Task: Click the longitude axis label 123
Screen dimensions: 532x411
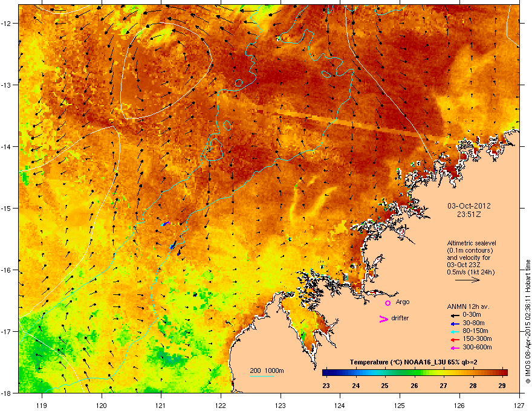Action: pos(281,405)
